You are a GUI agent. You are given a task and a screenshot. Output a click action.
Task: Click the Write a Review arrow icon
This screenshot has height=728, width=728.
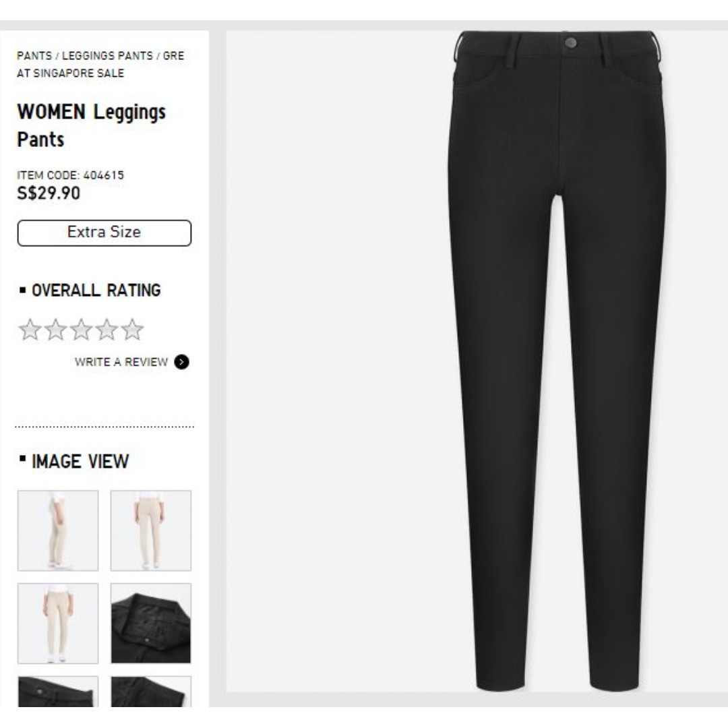tap(181, 362)
